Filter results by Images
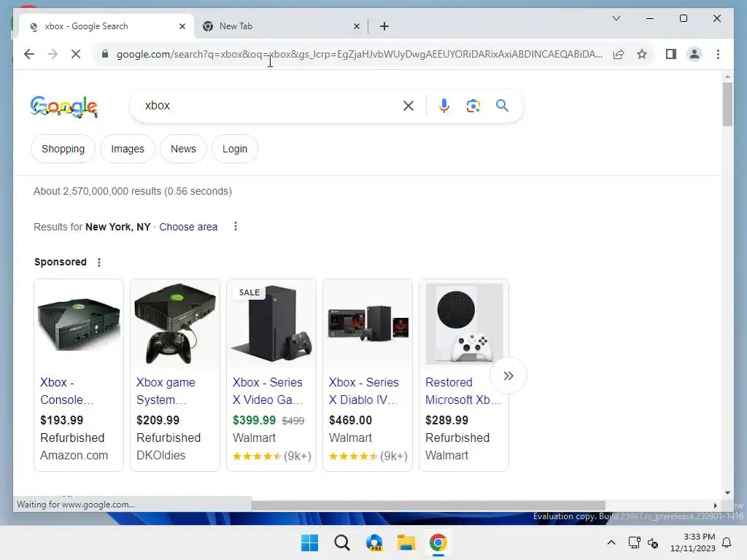Image resolution: width=747 pixels, height=560 pixels. 127,149
